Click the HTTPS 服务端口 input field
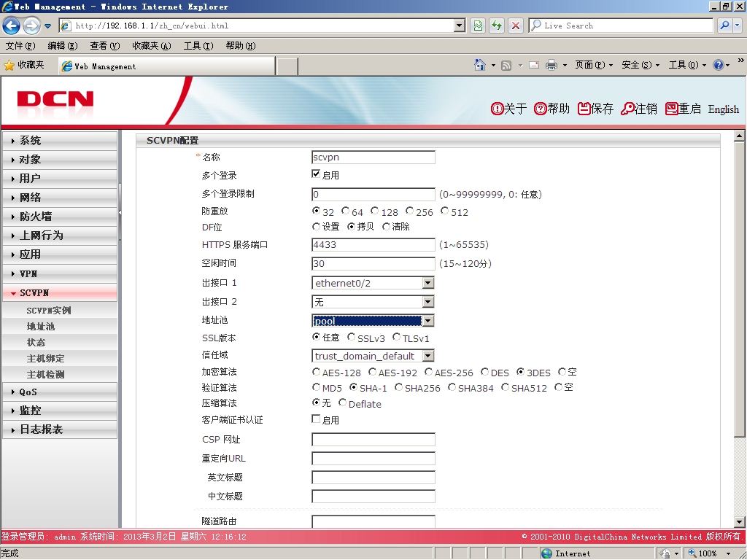 [x=373, y=245]
